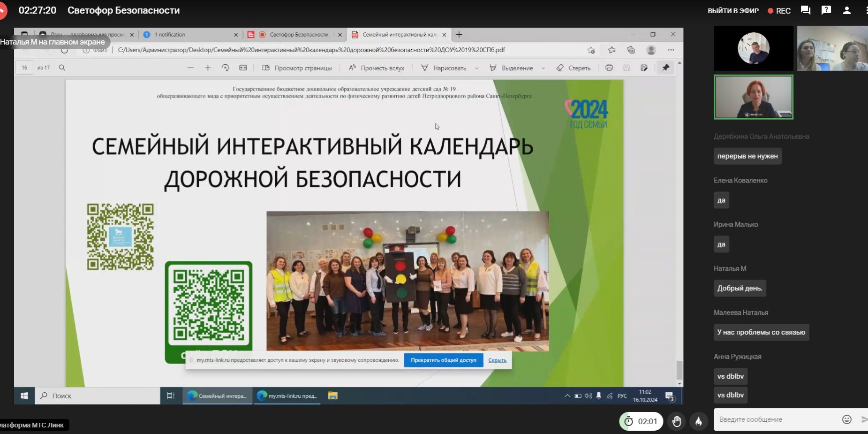Click the РУС language indicator
The height and width of the screenshot is (434, 868).
pos(622,396)
